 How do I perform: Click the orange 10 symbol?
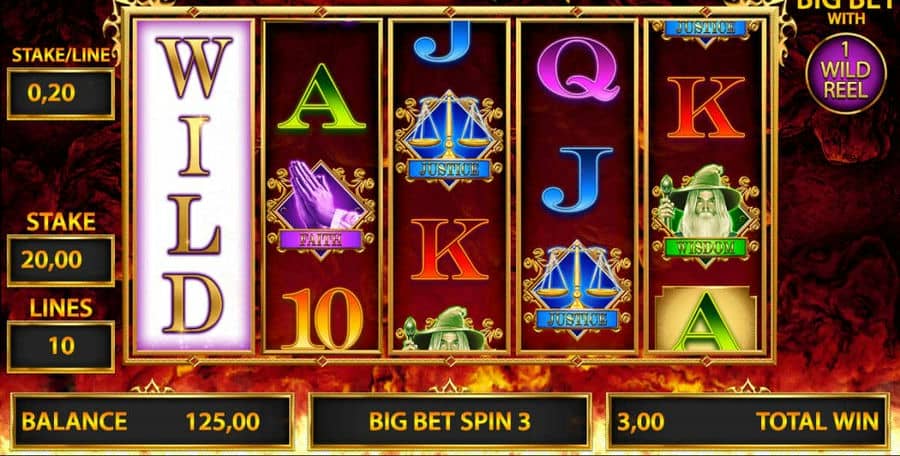coord(322,319)
